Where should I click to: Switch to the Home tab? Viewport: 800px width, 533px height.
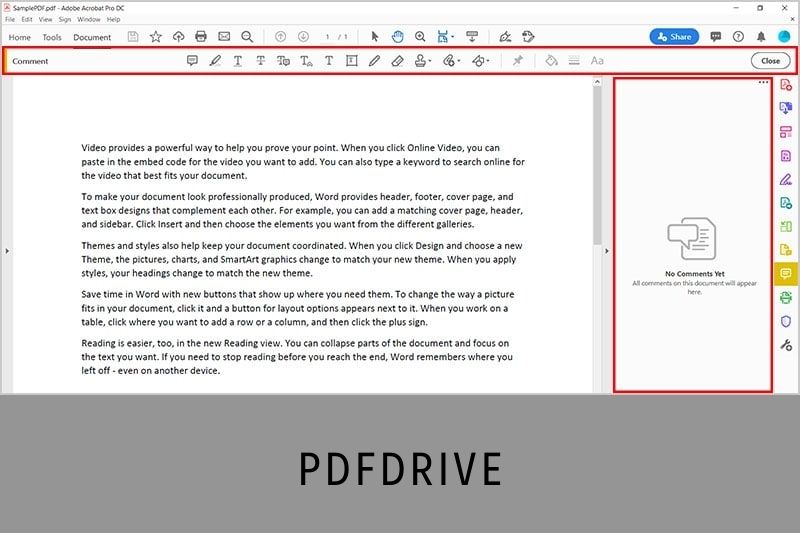[x=19, y=37]
